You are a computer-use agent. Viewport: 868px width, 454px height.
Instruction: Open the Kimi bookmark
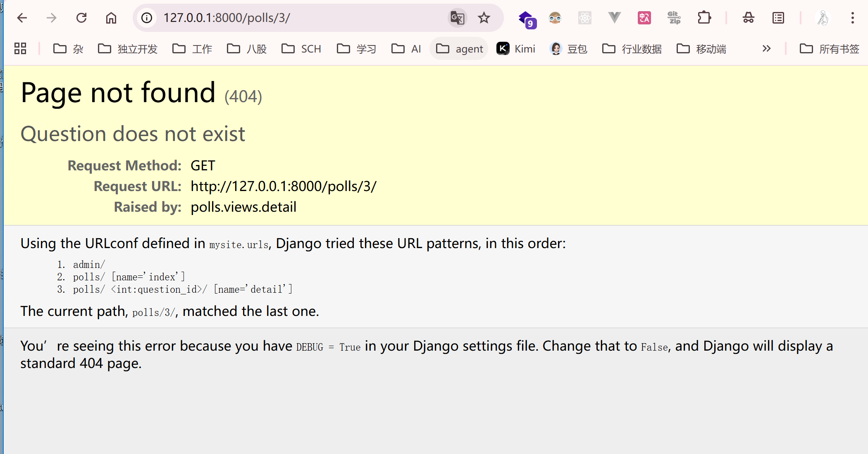tap(516, 49)
